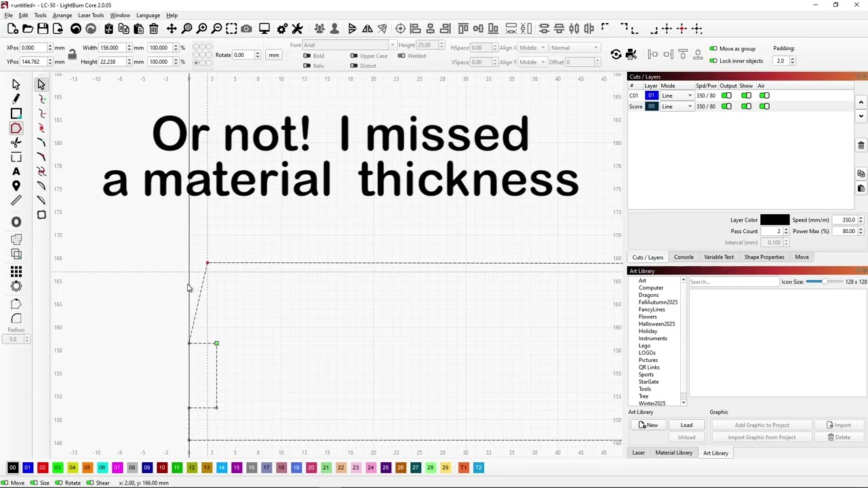868x488 pixels.
Task: Toggle Air assist for layer C01
Action: pyautogui.click(x=764, y=96)
